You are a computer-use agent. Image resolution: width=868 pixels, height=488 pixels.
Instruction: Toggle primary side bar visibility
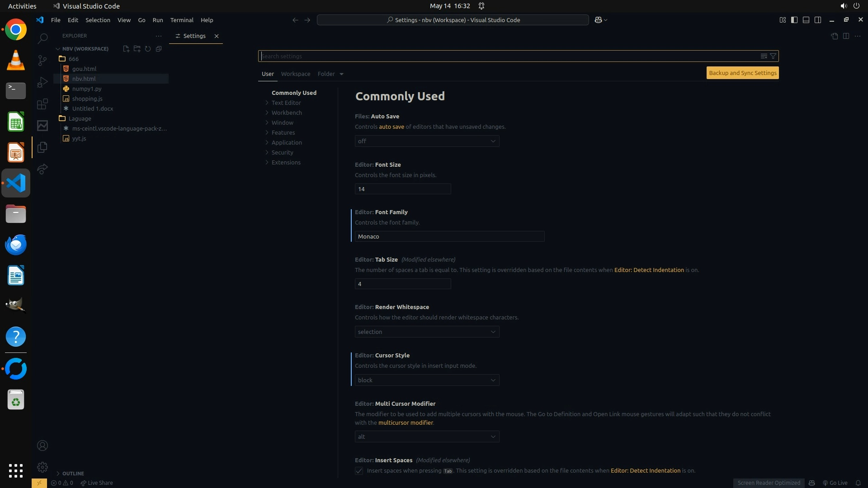coord(794,20)
